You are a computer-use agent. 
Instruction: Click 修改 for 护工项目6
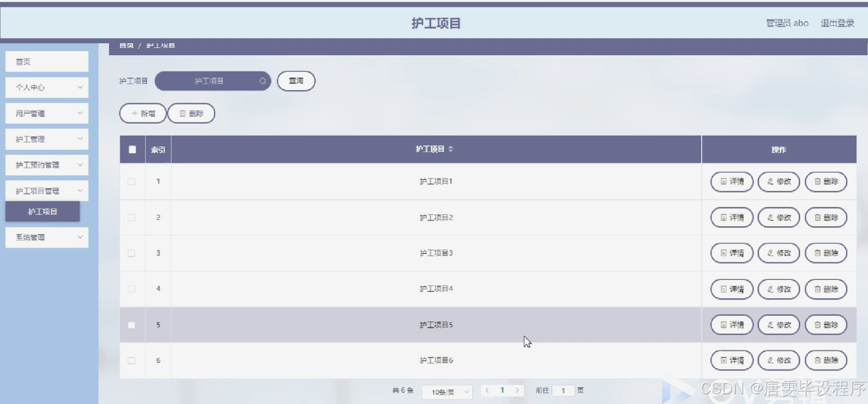(779, 360)
